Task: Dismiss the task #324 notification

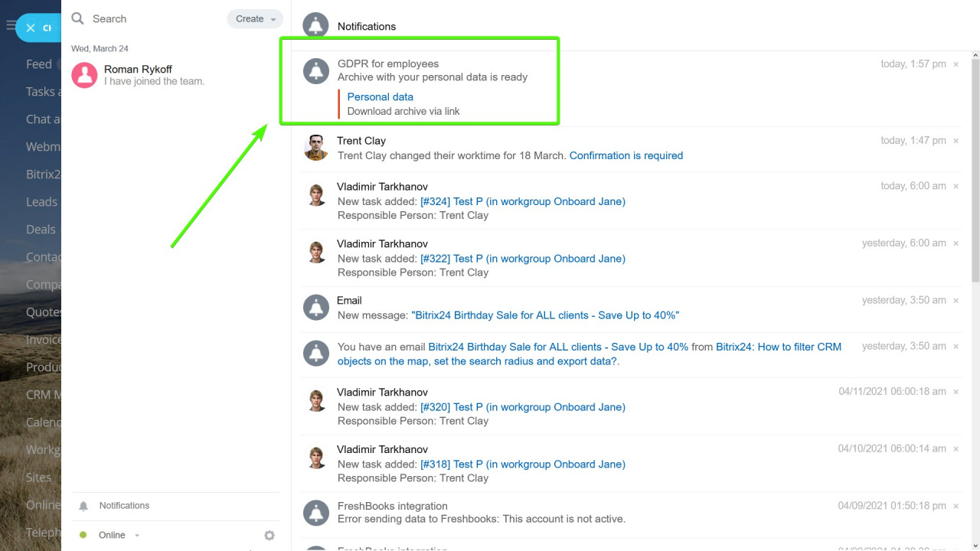Action: click(x=955, y=186)
